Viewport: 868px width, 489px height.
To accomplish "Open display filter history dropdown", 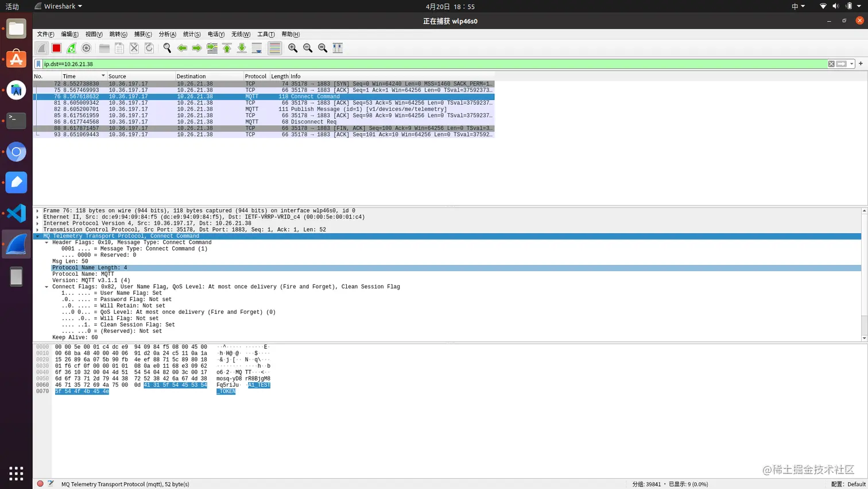I will pos(851,64).
